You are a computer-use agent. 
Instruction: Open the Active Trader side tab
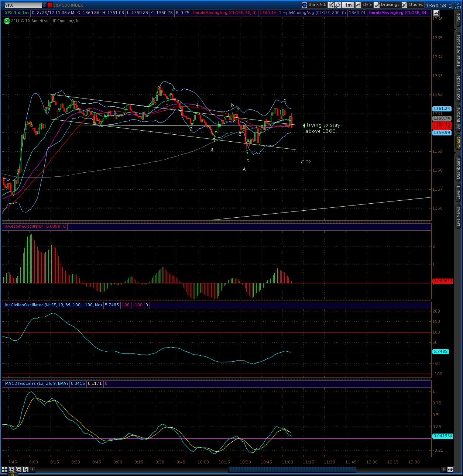458,87
